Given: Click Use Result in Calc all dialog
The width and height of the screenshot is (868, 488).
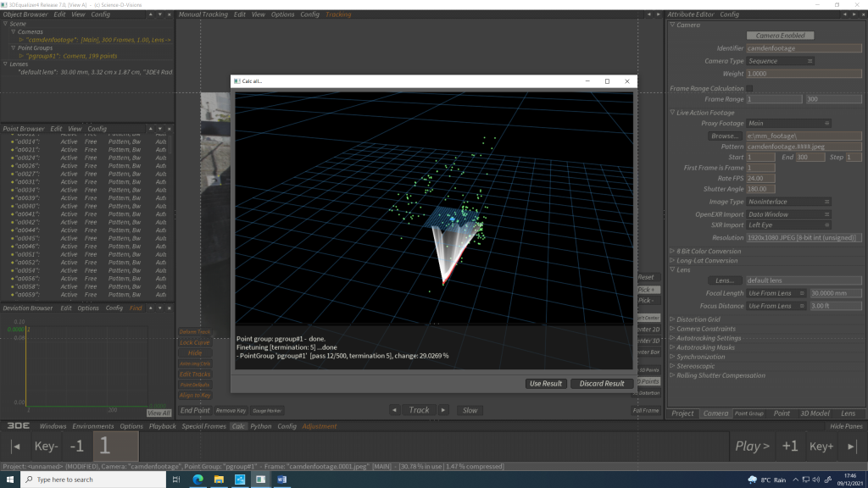Looking at the screenshot, I should (546, 384).
